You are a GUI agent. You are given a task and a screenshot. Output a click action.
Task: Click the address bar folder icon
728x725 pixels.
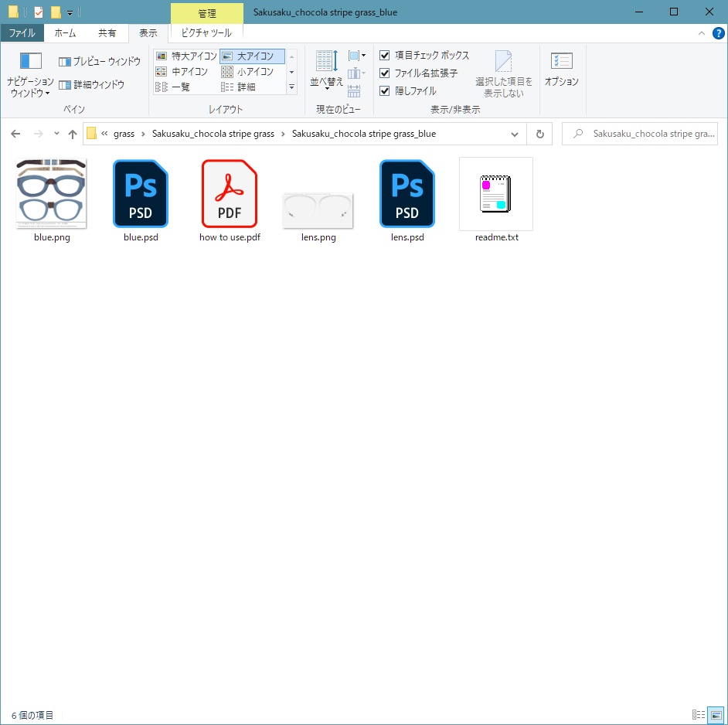91,134
